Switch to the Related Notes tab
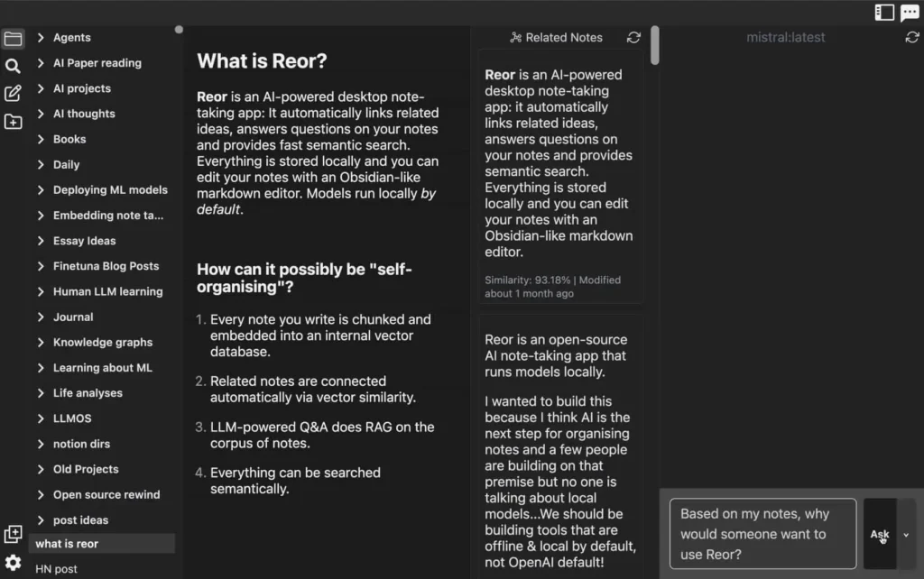924x579 pixels. point(557,37)
